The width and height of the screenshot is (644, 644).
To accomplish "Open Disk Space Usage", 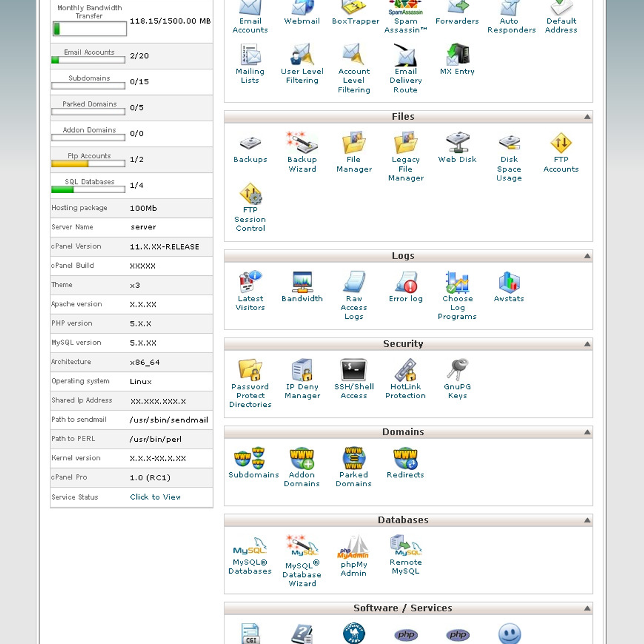I will pos(509,157).
